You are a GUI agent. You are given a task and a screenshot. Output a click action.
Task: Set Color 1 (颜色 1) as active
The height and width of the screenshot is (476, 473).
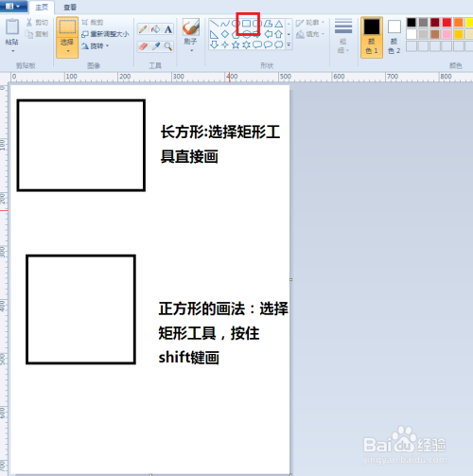click(x=372, y=37)
